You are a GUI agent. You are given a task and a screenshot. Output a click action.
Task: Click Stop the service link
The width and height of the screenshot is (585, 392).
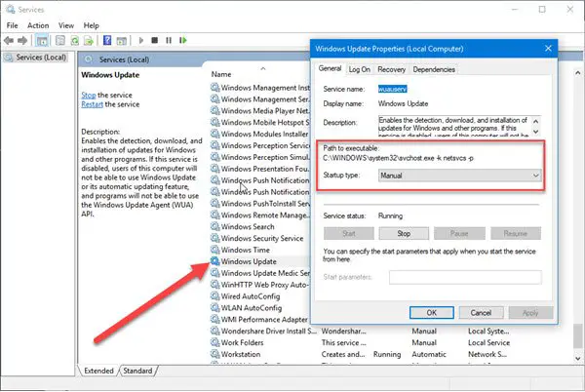click(89, 95)
